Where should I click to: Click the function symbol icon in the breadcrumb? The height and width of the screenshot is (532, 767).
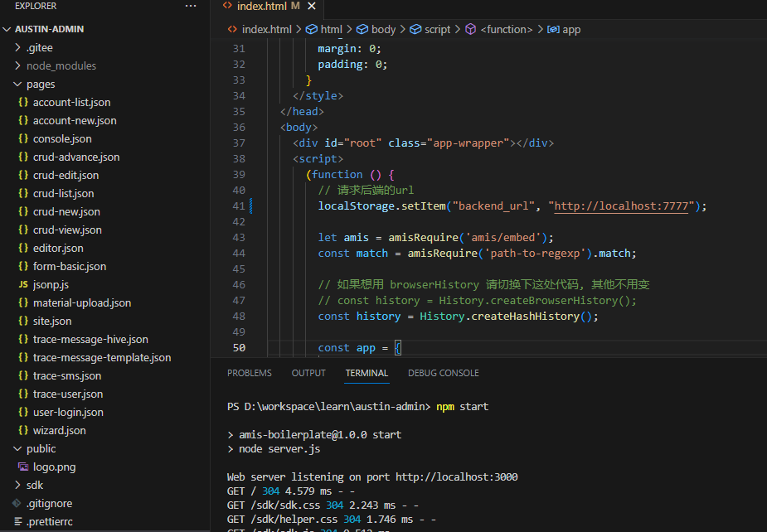click(470, 28)
